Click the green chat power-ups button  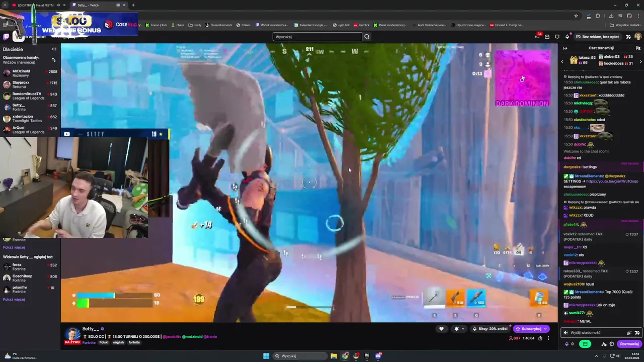(x=585, y=344)
